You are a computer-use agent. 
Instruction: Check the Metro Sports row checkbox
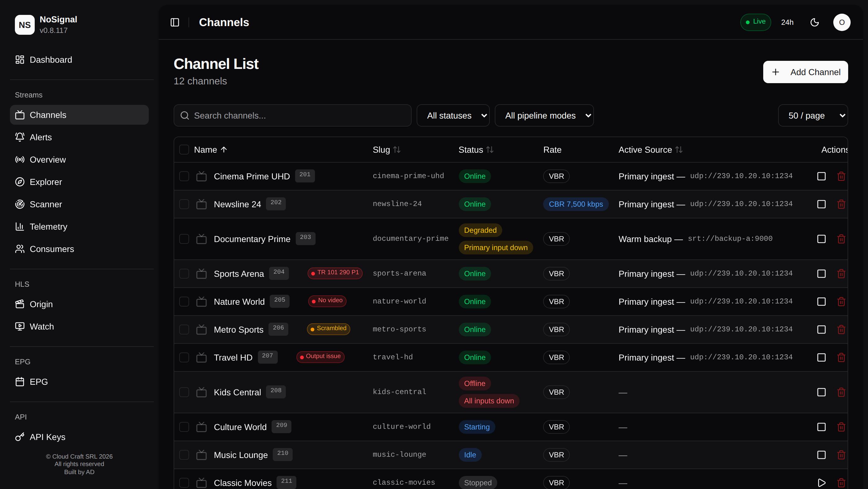pos(184,330)
